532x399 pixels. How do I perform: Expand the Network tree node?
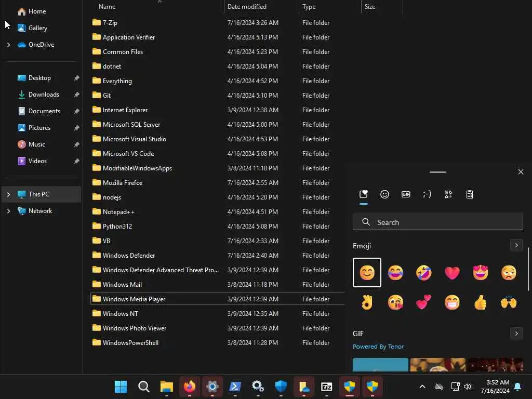click(x=8, y=211)
